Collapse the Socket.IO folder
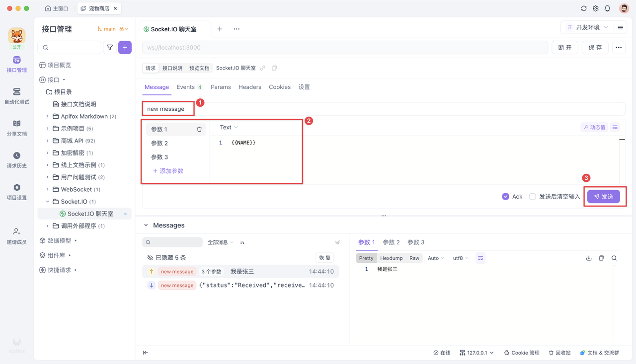 pyautogui.click(x=48, y=202)
